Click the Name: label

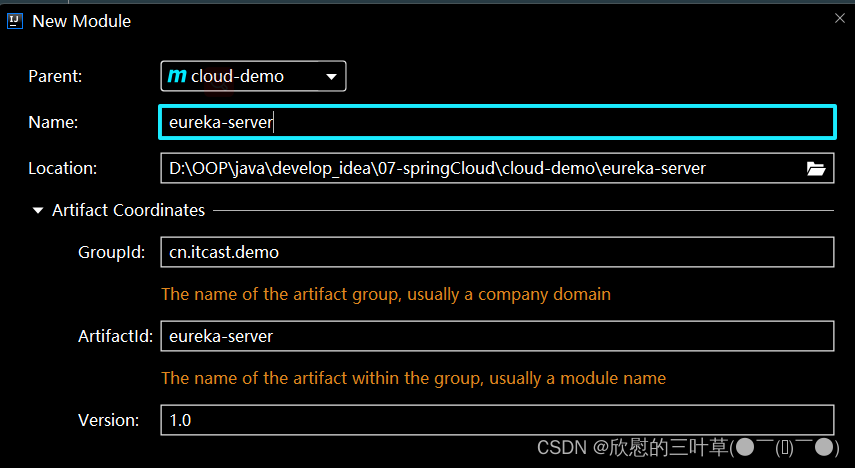53,122
